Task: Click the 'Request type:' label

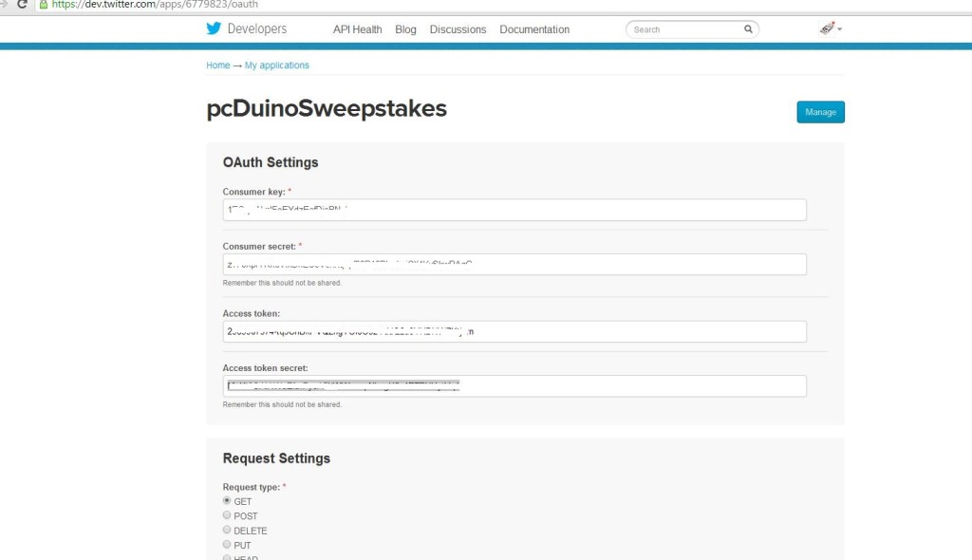Action: coord(251,487)
